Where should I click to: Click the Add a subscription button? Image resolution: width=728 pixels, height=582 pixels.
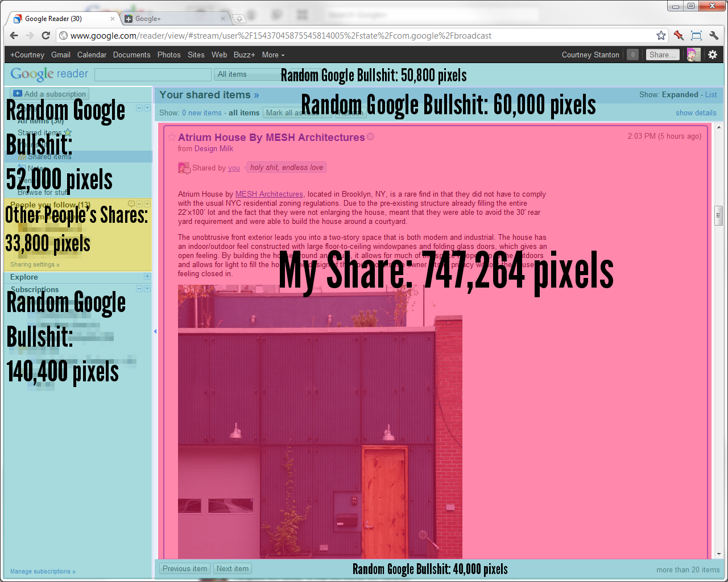click(x=49, y=94)
